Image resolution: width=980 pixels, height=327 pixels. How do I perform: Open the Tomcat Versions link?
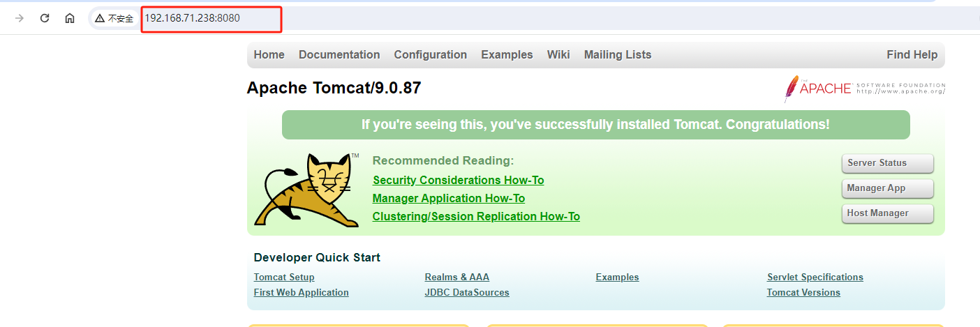coord(803,293)
